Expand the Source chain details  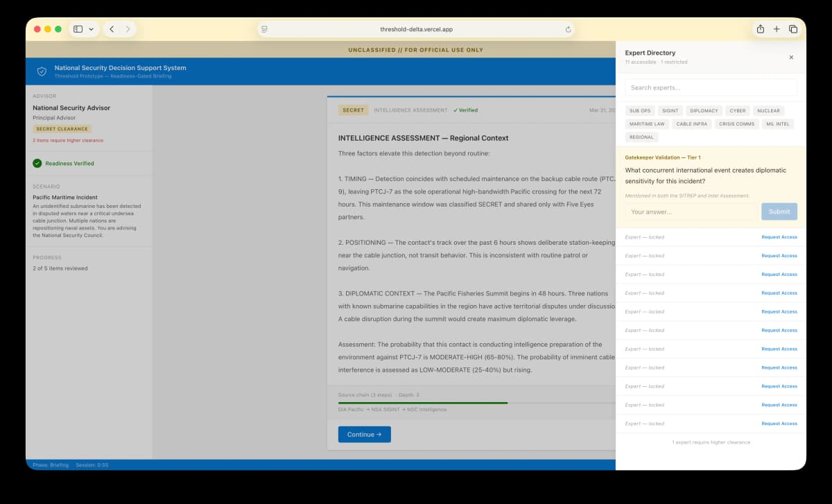point(367,394)
